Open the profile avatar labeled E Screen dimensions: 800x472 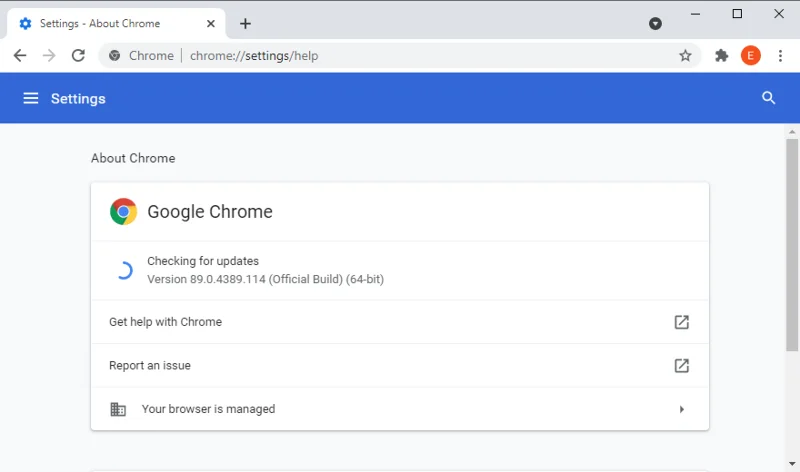point(751,56)
